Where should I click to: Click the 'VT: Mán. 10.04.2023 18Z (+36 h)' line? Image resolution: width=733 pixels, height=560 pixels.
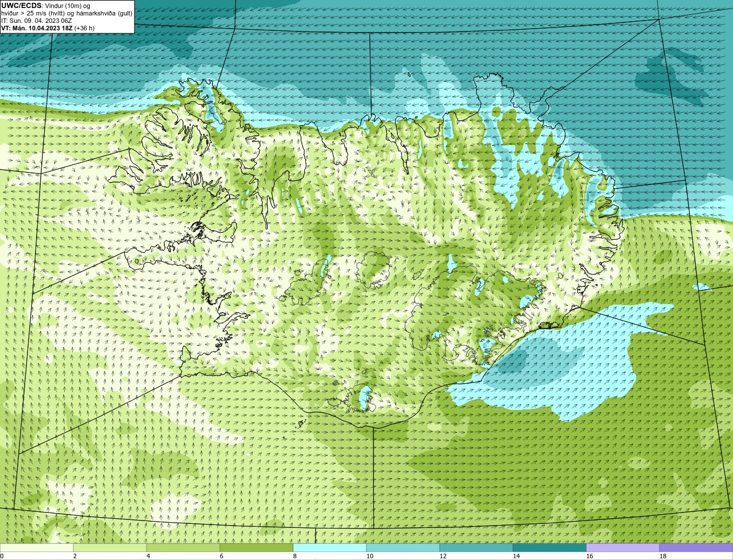coord(48,27)
